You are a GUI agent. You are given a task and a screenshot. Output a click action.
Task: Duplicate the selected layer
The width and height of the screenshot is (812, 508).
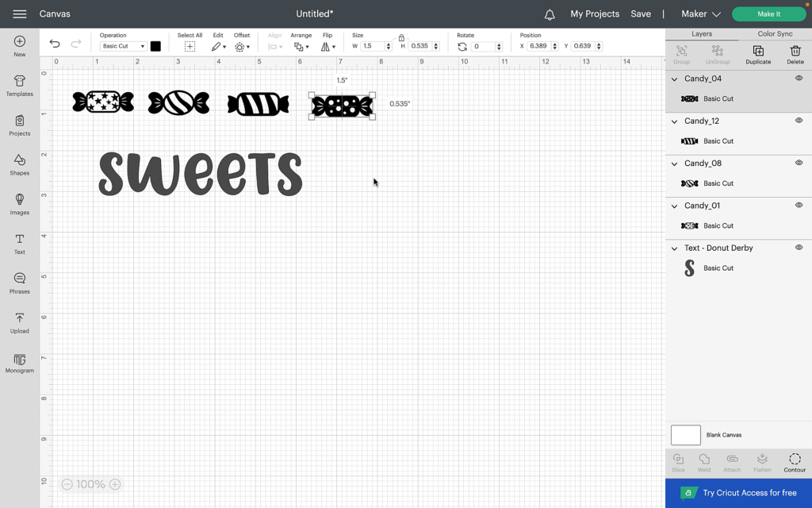pos(757,55)
